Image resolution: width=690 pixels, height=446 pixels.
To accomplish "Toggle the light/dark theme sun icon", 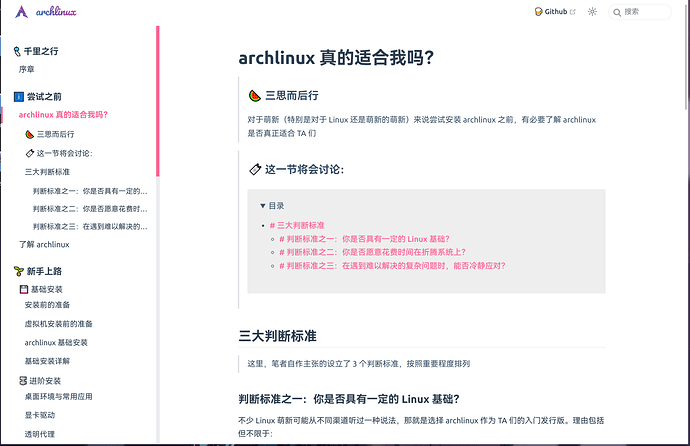I will pyautogui.click(x=592, y=12).
